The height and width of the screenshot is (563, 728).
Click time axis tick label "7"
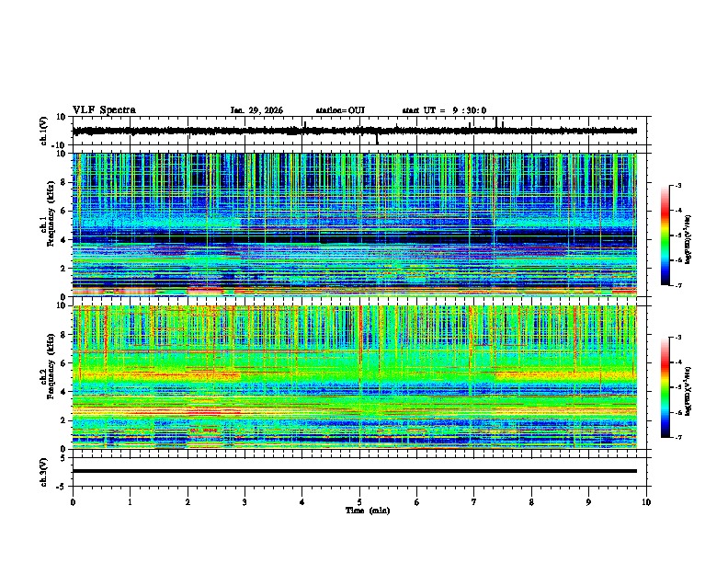point(474,502)
